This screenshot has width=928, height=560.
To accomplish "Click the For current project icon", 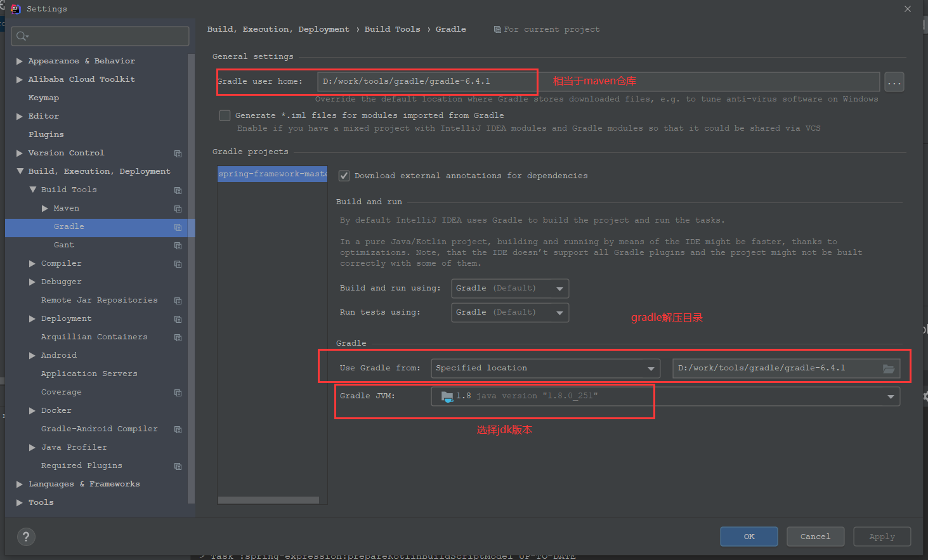I will click(497, 30).
